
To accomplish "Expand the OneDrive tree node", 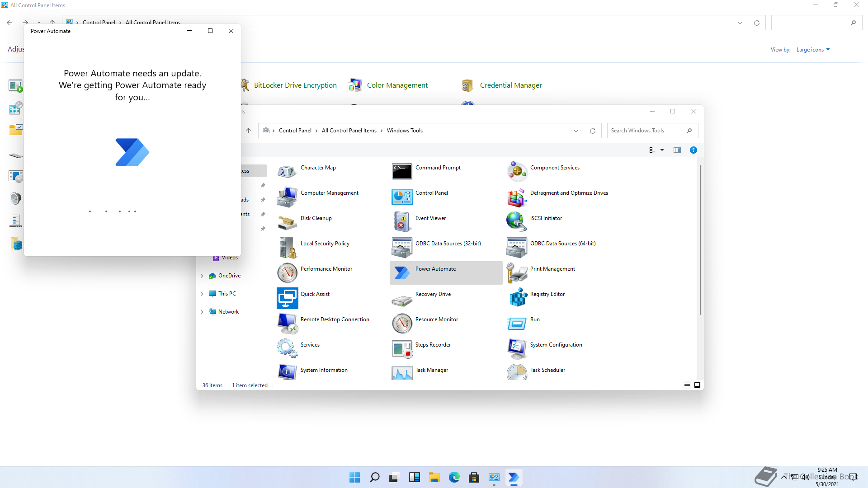I will tap(202, 276).
